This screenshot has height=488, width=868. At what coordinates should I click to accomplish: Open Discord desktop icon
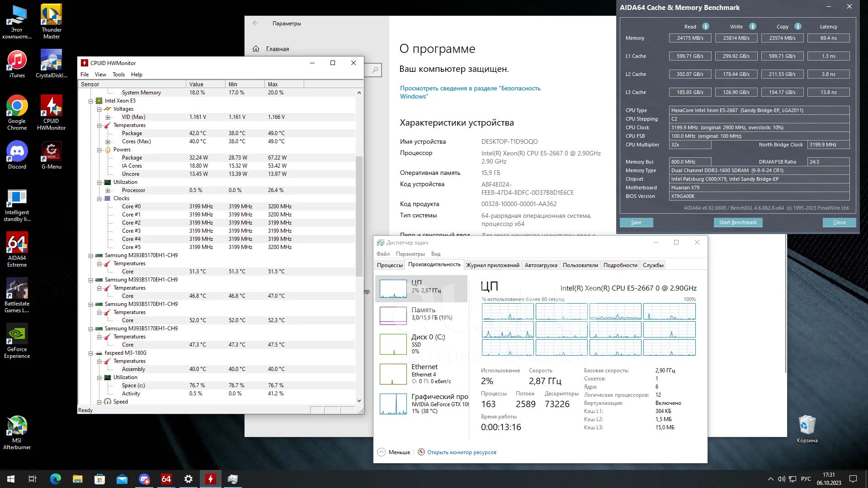[x=17, y=155]
